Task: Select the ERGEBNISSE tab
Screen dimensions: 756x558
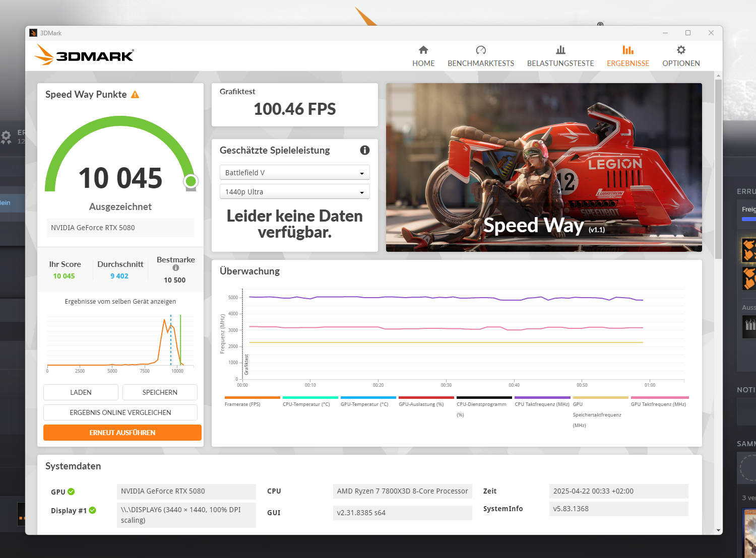Action: tap(628, 56)
